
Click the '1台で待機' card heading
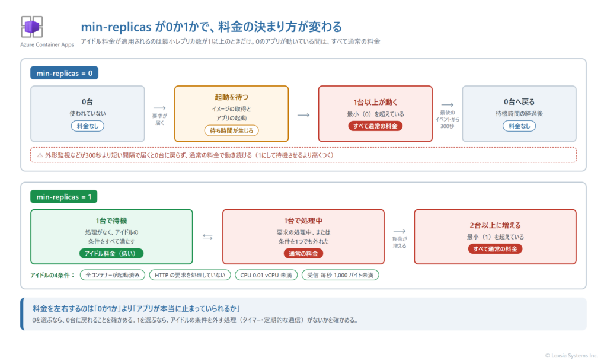point(111,221)
